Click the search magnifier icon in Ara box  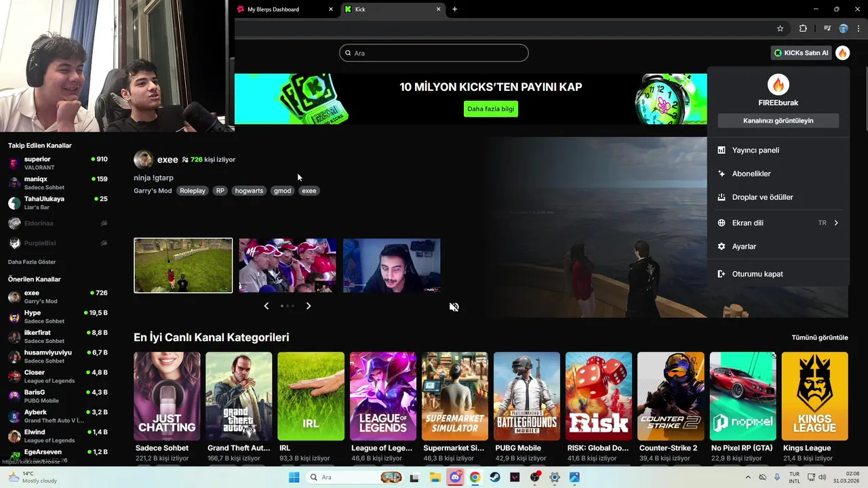348,53
